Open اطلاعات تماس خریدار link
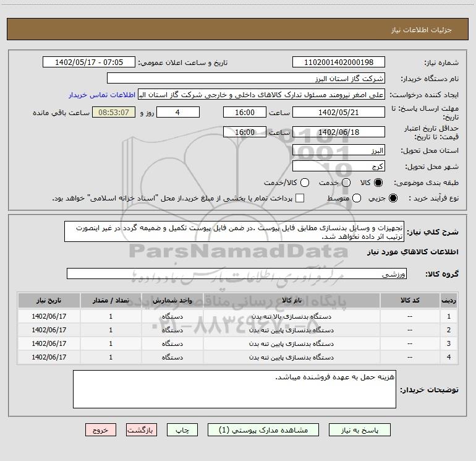 pos(102,95)
